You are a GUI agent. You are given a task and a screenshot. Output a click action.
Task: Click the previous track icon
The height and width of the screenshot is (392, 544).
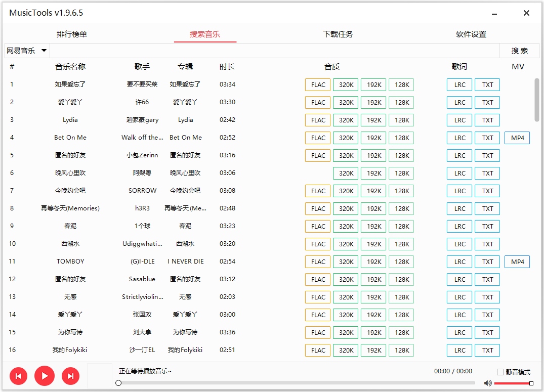coord(18,376)
